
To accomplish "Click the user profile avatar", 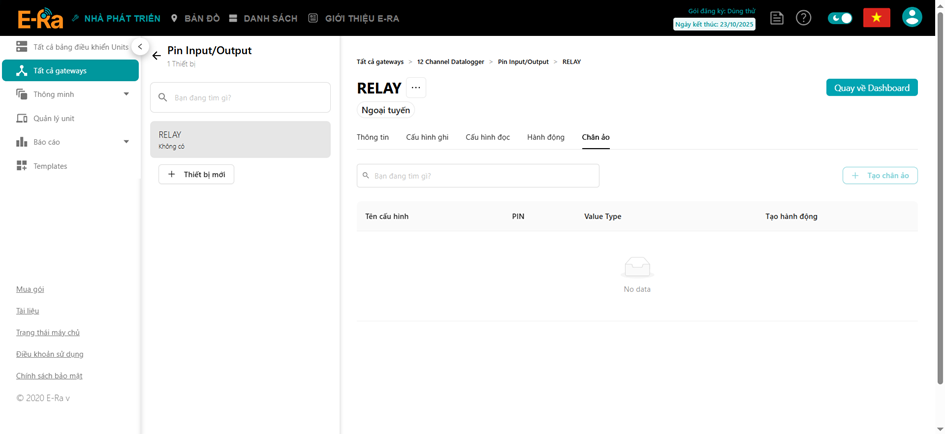I will click(x=912, y=17).
